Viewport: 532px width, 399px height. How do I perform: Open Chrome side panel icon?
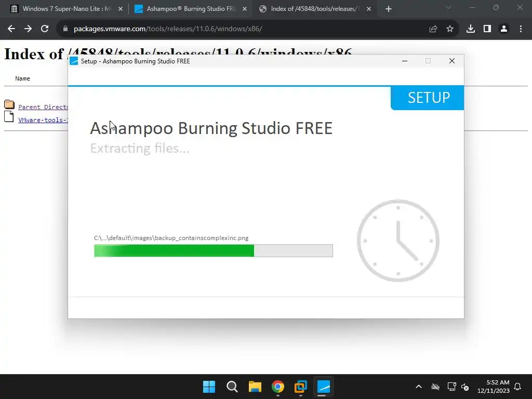(x=487, y=29)
